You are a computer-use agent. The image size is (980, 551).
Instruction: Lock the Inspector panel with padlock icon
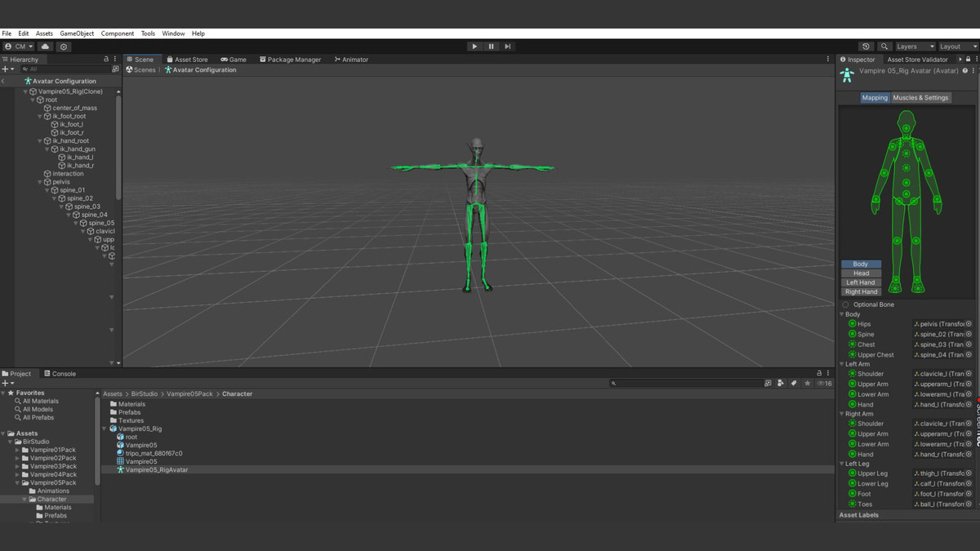click(968, 59)
